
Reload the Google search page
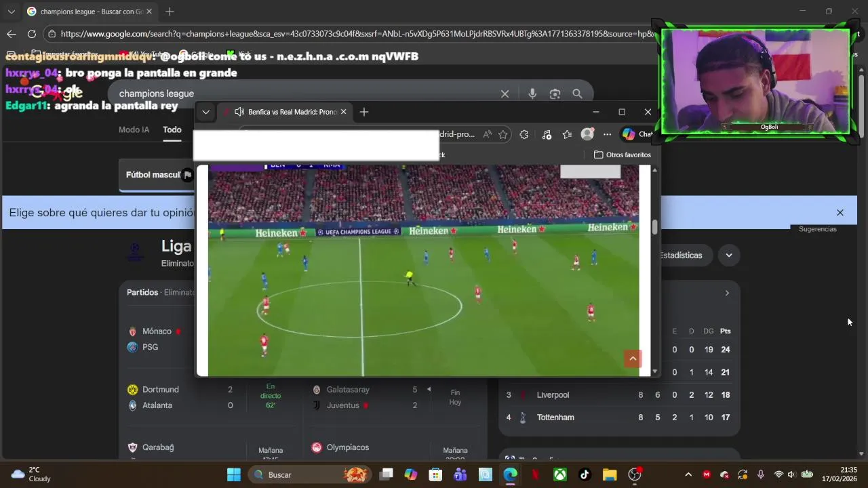[32, 34]
